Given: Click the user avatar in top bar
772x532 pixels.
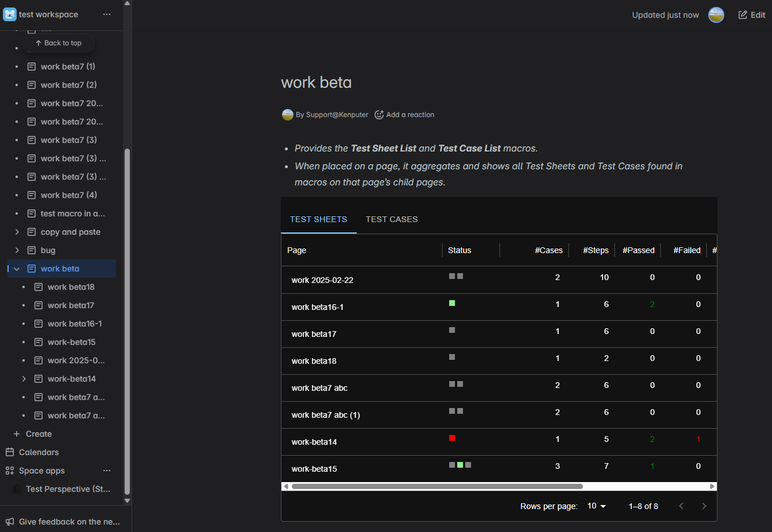Looking at the screenshot, I should (716, 15).
